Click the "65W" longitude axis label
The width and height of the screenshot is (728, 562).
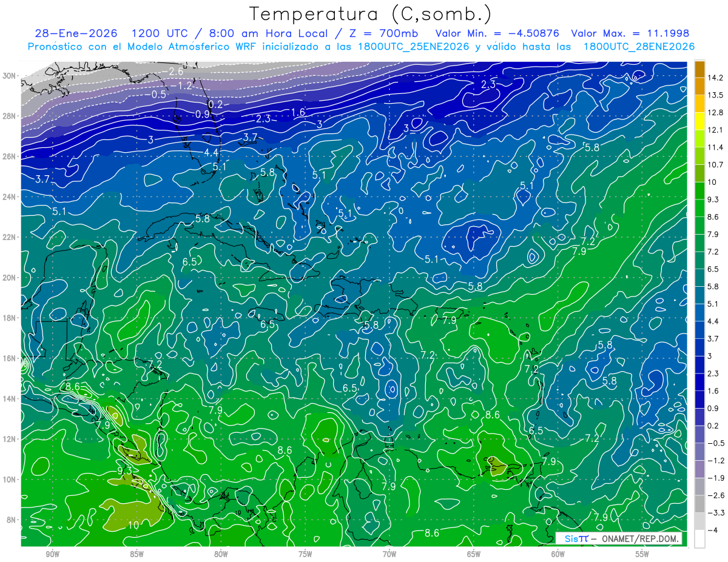point(474,554)
